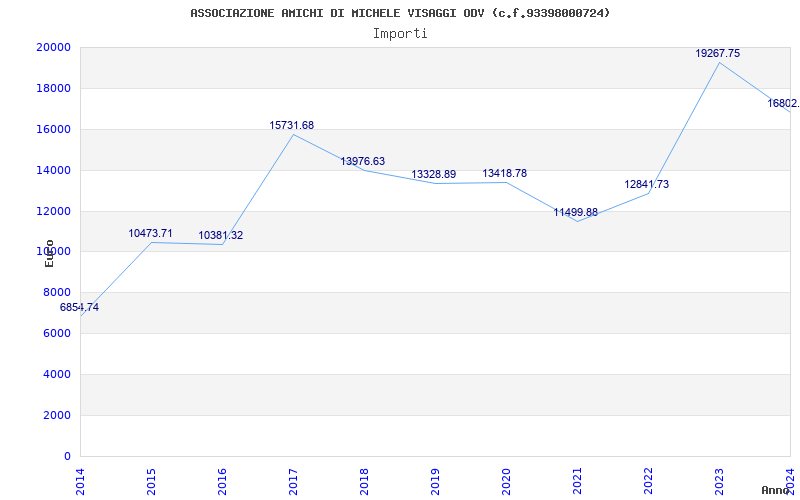Select the 6854.74 data label

click(79, 308)
